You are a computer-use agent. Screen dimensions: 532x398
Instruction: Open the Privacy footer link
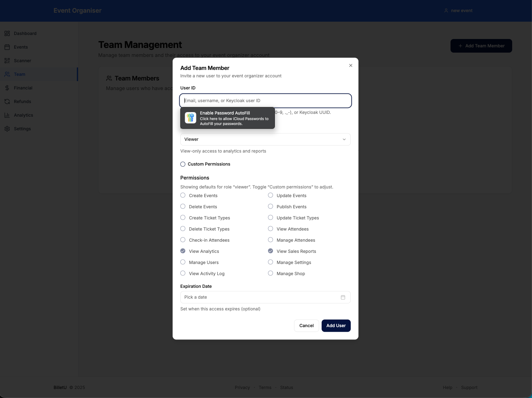point(242,387)
